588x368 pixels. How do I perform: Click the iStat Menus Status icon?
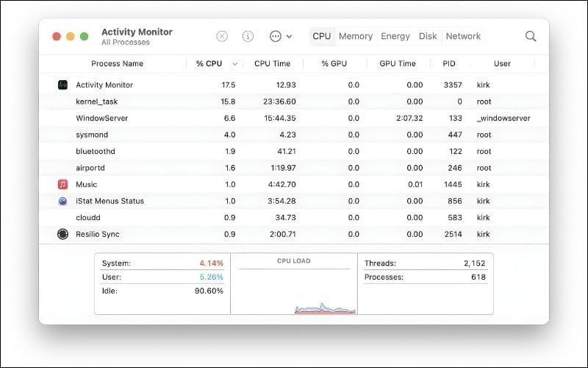coord(62,201)
